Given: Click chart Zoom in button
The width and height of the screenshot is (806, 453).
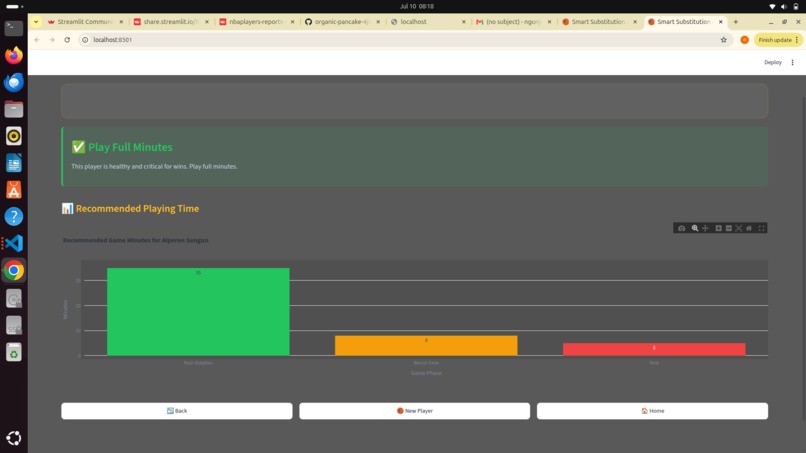Looking at the screenshot, I should pos(719,228).
